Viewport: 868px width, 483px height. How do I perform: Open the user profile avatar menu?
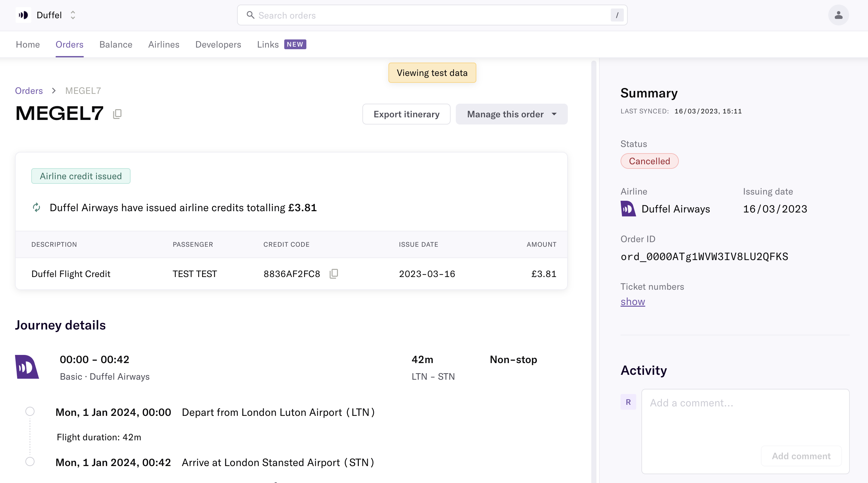pyautogui.click(x=838, y=15)
